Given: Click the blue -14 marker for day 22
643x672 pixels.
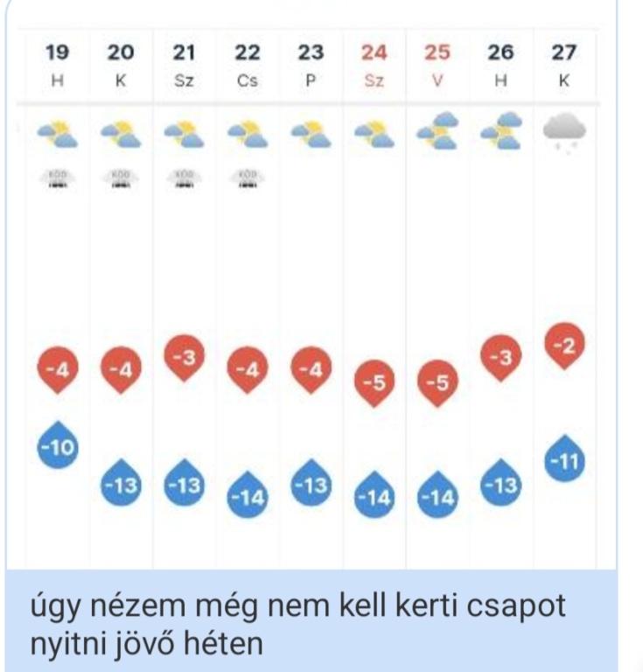Looking at the screenshot, I should (248, 496).
